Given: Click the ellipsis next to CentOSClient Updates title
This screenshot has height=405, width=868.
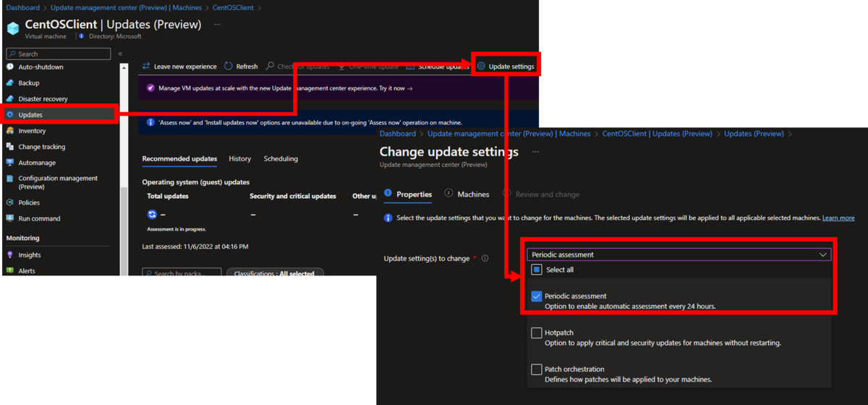Looking at the screenshot, I should tap(217, 25).
